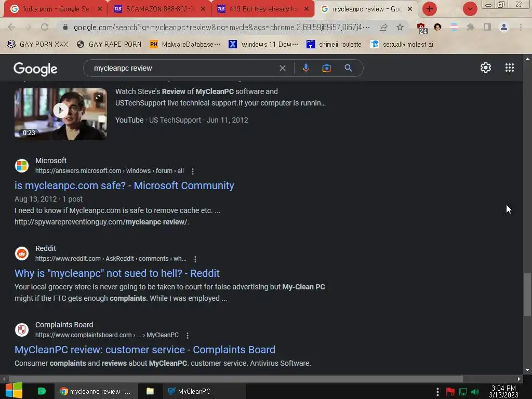Screen dimensions: 532x399
Task: Close the SCAMAZON tab
Action: [x=203, y=9]
